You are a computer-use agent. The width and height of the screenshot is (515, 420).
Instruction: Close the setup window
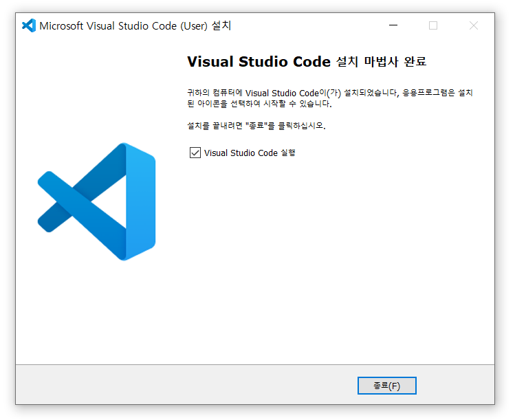tap(473, 25)
